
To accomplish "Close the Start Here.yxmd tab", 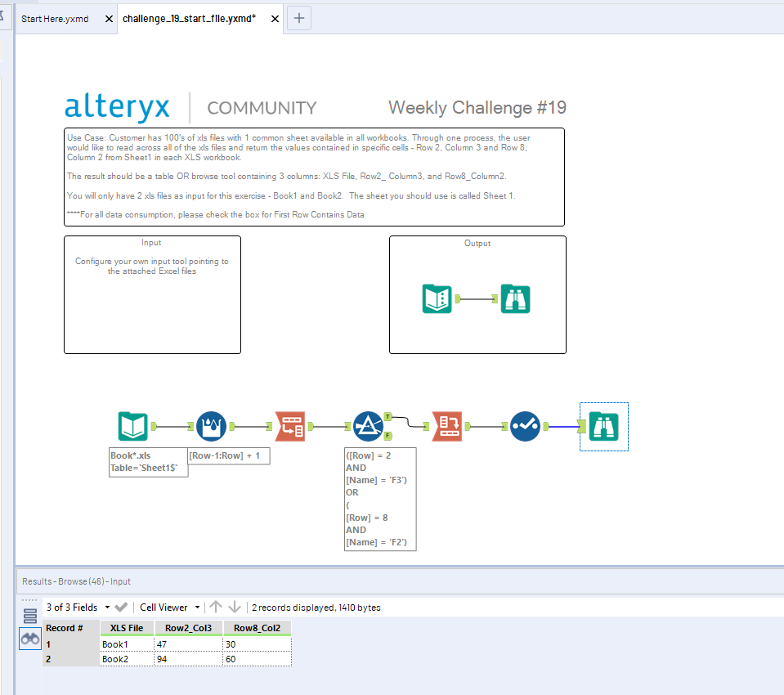I will pos(109,19).
